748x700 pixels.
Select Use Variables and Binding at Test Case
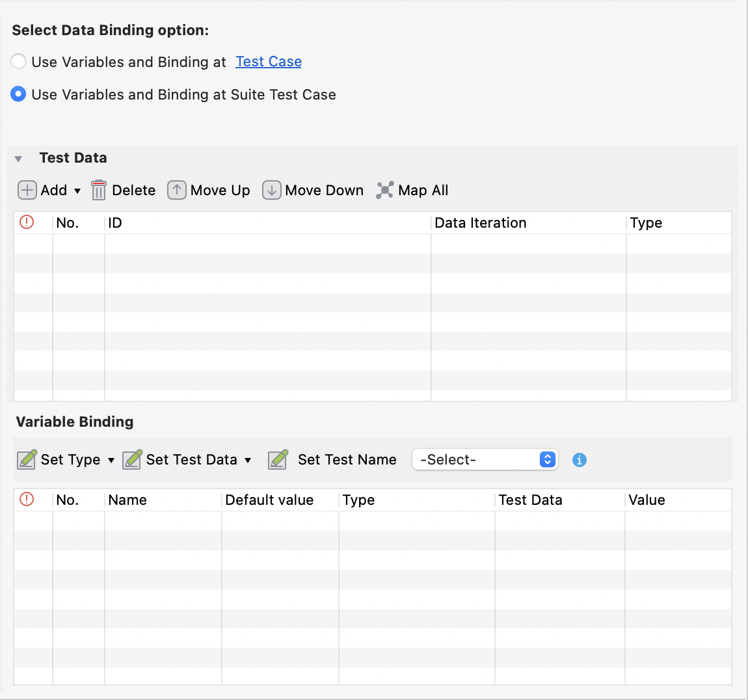(18, 62)
